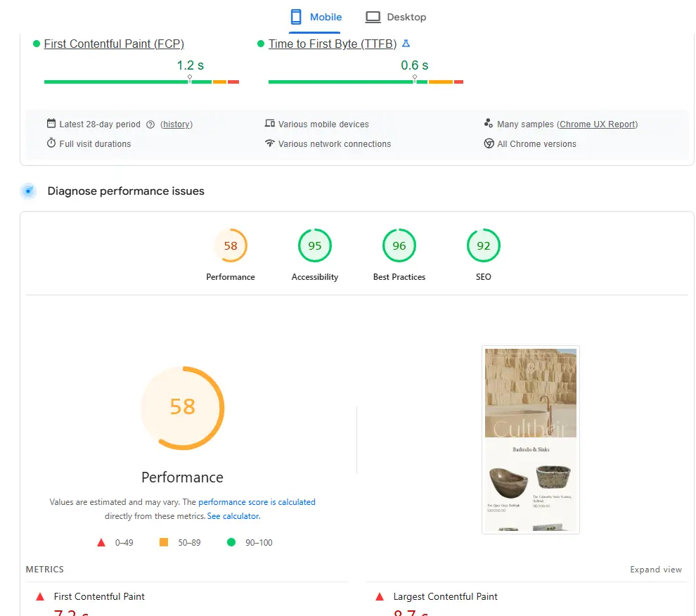Click the calendar icon for Latest 28-day period
This screenshot has width=696, height=616.
[x=51, y=124]
